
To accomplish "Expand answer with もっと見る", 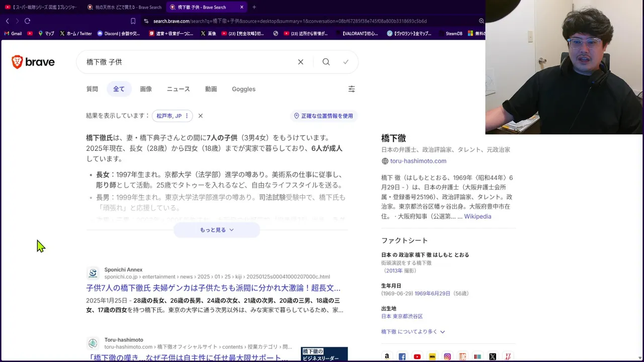I will pos(217,230).
